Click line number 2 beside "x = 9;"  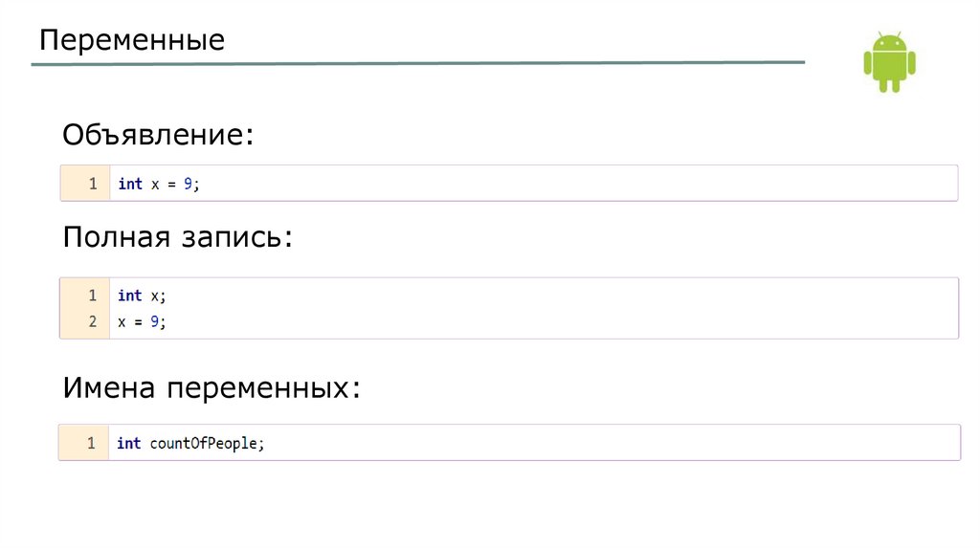93,322
